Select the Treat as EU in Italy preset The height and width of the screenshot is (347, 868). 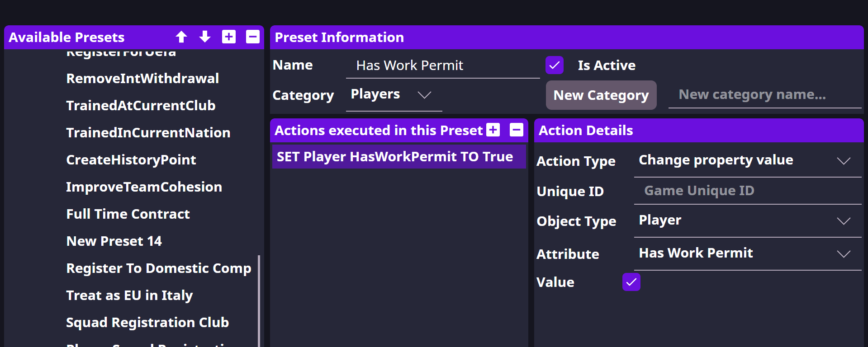[129, 295]
